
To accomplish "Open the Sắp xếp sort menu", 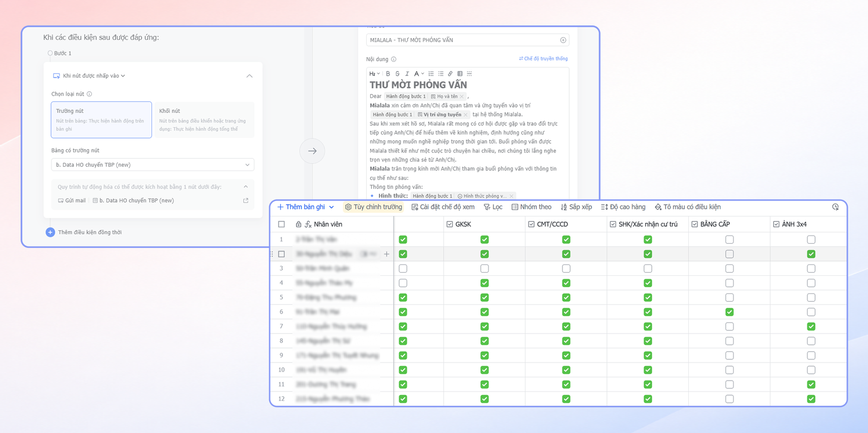I will pos(576,207).
